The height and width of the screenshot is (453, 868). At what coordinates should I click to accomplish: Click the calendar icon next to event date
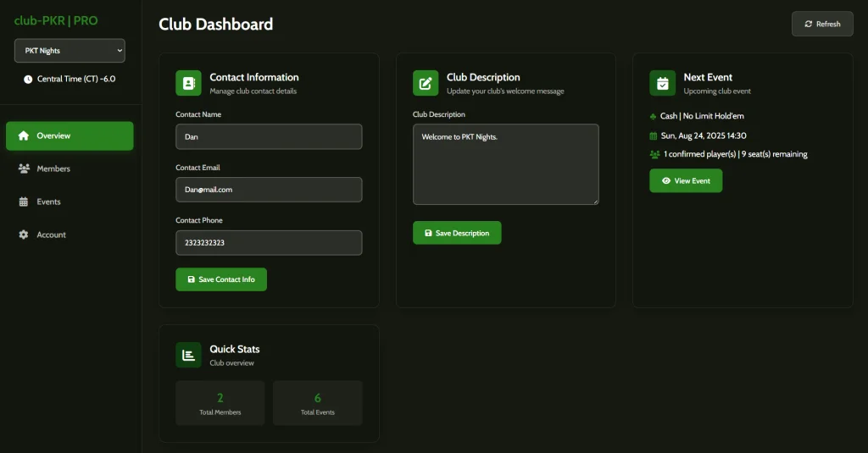pyautogui.click(x=654, y=135)
